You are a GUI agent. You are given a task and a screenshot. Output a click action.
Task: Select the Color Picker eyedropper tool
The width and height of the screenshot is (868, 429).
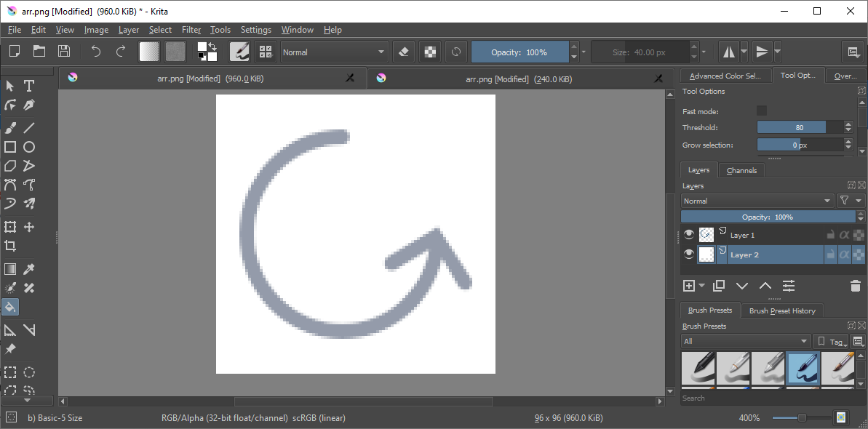(x=29, y=269)
